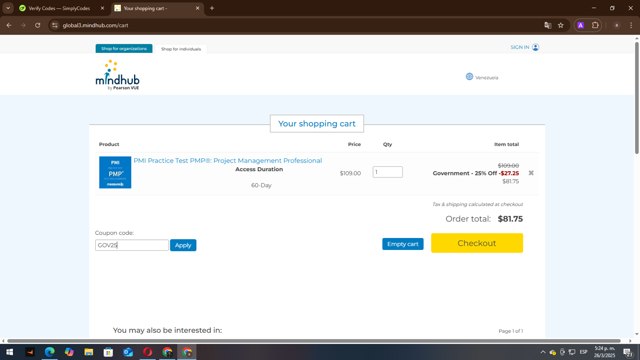Image resolution: width=640 pixels, height=360 pixels.
Task: Open the notification center icon
Action: pos(628,352)
